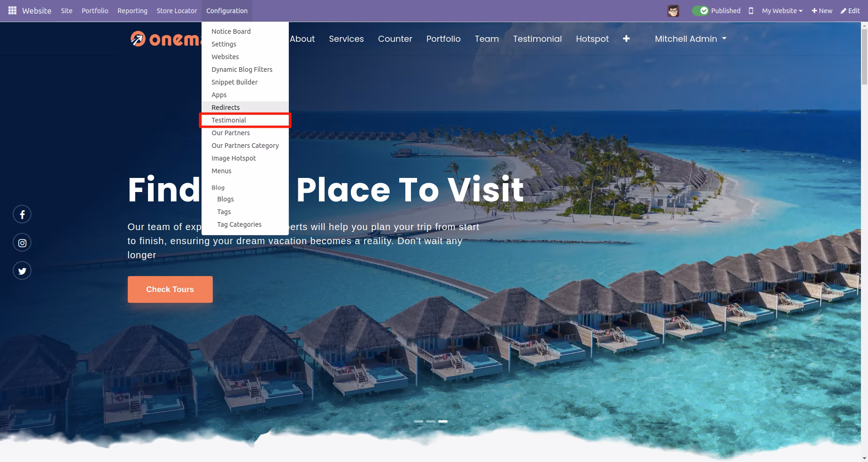Viewport: 868px width, 462px height.
Task: Expand the My Website dropdown
Action: click(782, 11)
